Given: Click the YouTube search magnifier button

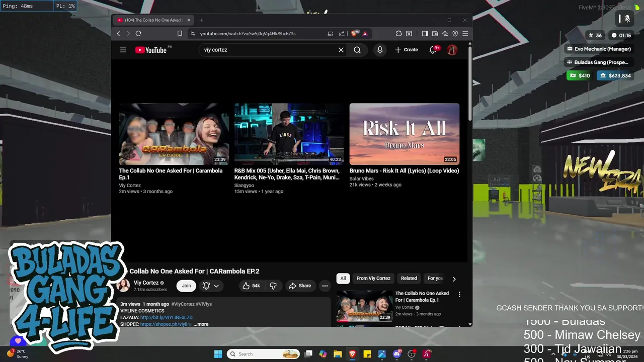Looking at the screenshot, I should tap(357, 50).
